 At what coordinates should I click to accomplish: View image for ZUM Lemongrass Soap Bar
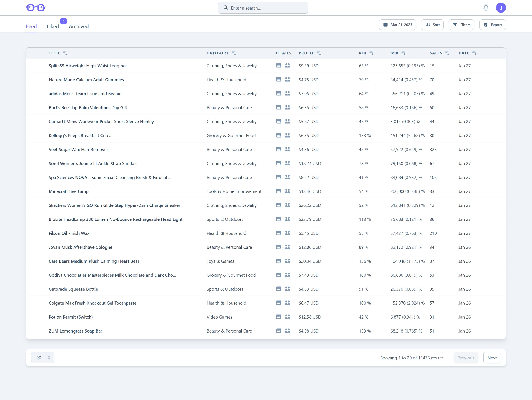coord(278,330)
